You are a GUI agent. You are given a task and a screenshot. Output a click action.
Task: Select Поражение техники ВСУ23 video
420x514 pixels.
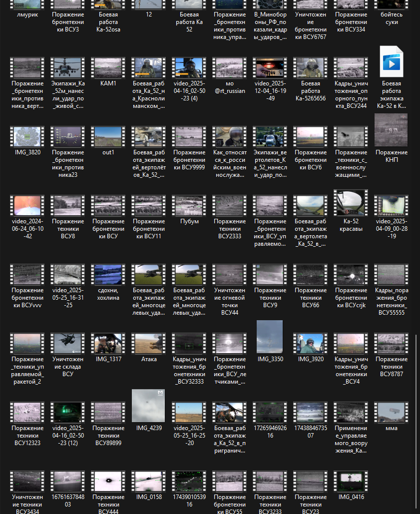[x=311, y=492]
